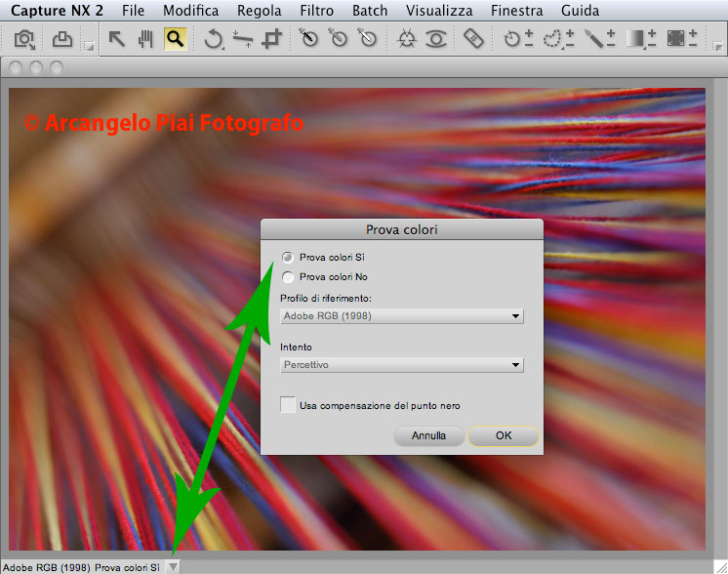Select the Zoom magnifier tool

175,39
